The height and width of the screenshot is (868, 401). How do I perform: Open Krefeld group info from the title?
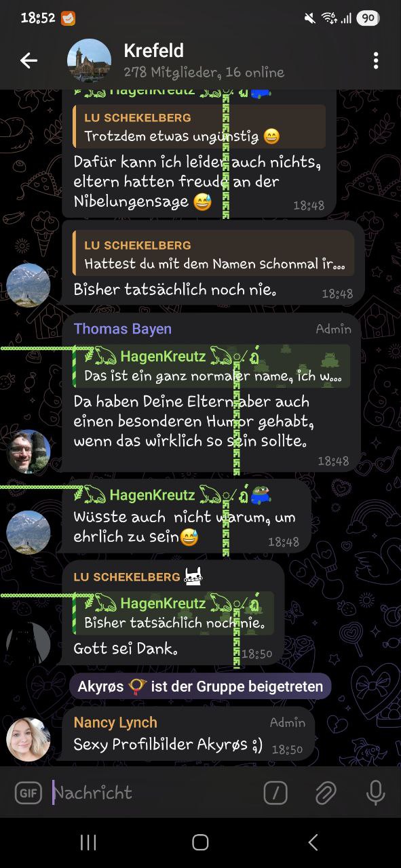tap(154, 50)
